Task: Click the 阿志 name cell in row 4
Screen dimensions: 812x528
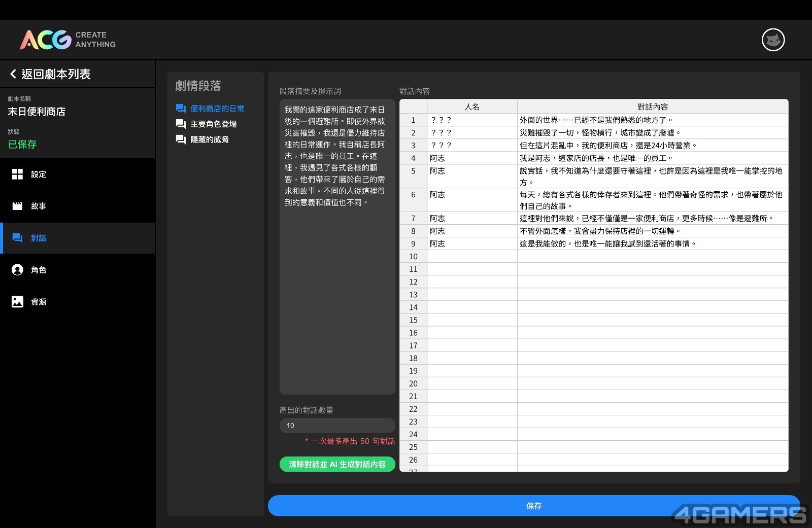Action: [472, 158]
